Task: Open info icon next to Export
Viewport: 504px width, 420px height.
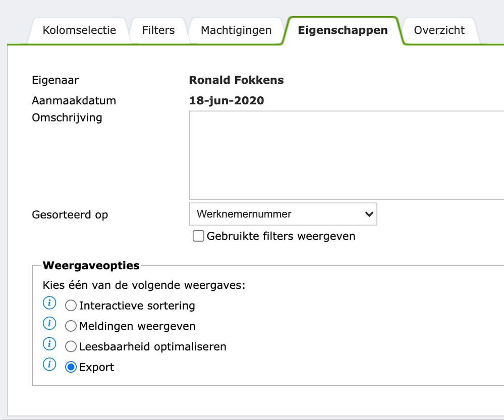Action: [49, 365]
